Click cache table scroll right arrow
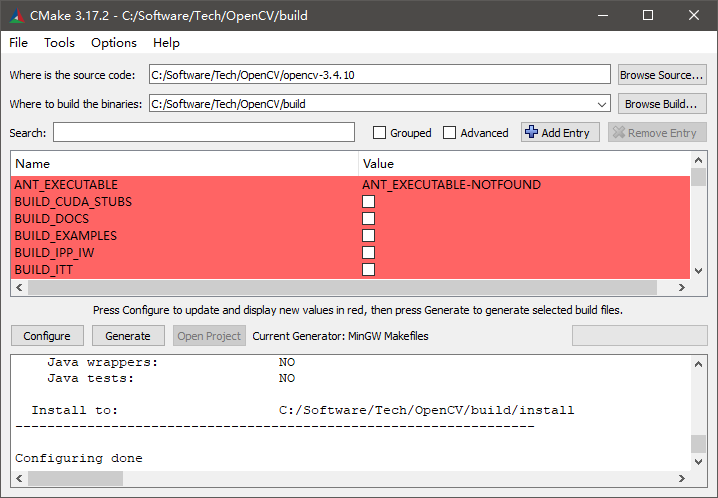718x498 pixels. click(682, 287)
